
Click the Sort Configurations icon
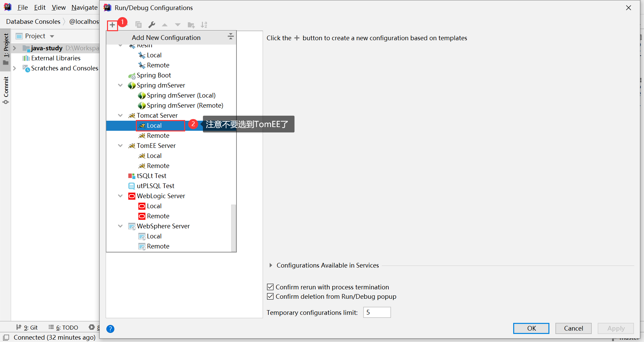click(204, 25)
